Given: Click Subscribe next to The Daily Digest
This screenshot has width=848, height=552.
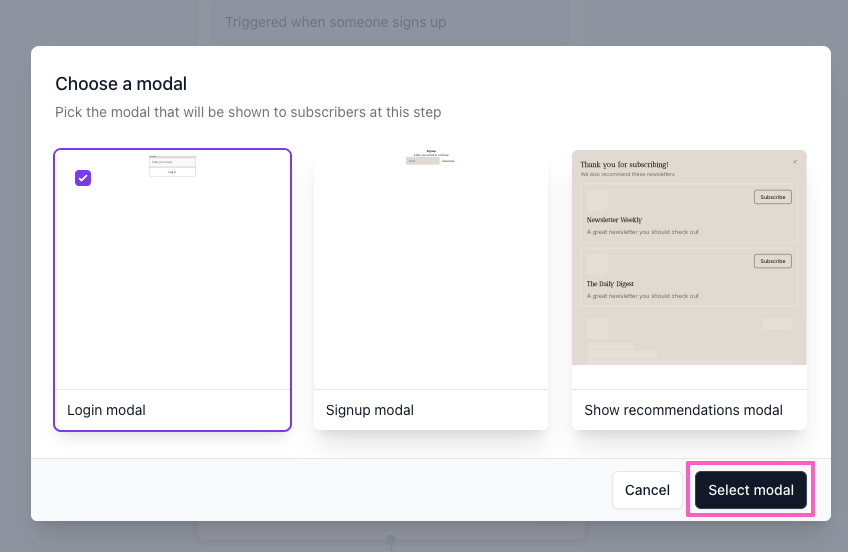Looking at the screenshot, I should 773,261.
